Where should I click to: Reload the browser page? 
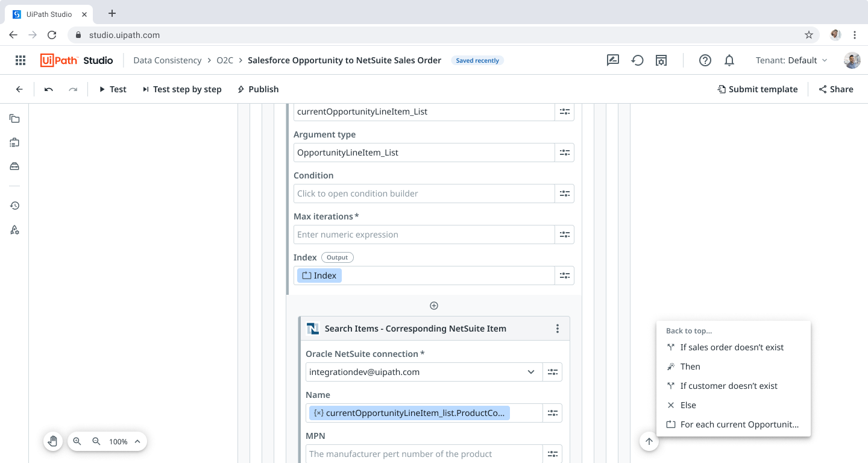tap(52, 35)
